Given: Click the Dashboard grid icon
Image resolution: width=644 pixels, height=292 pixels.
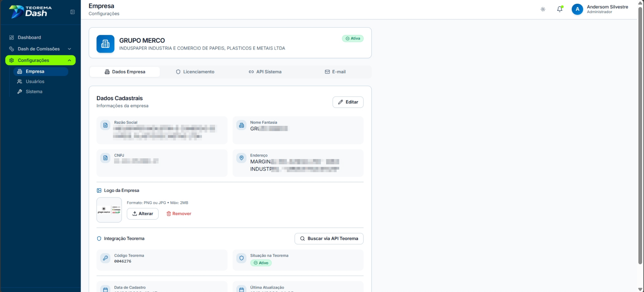Looking at the screenshot, I should (12, 37).
